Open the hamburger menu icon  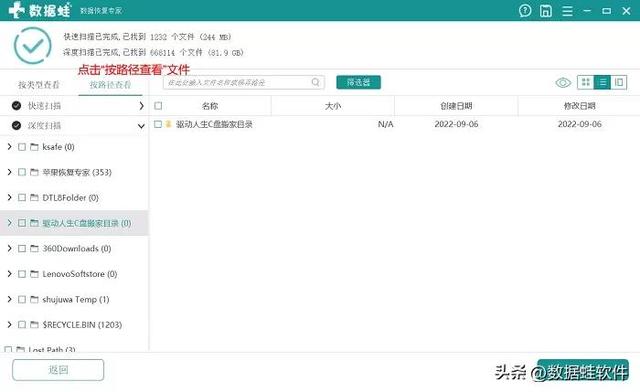coord(567,11)
